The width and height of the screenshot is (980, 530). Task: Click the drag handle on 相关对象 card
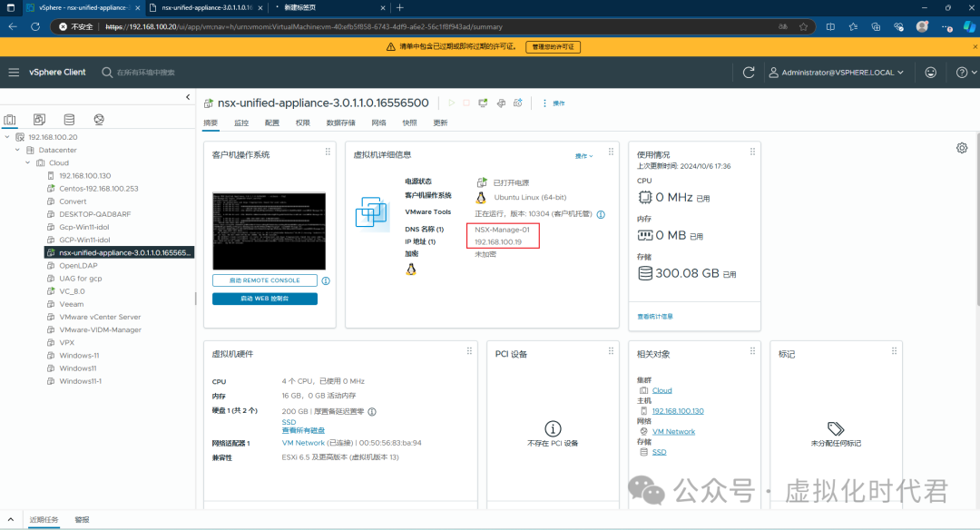click(752, 350)
